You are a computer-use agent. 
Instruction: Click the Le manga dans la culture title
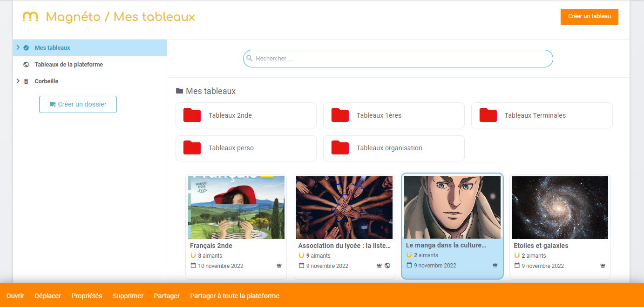[446, 245]
